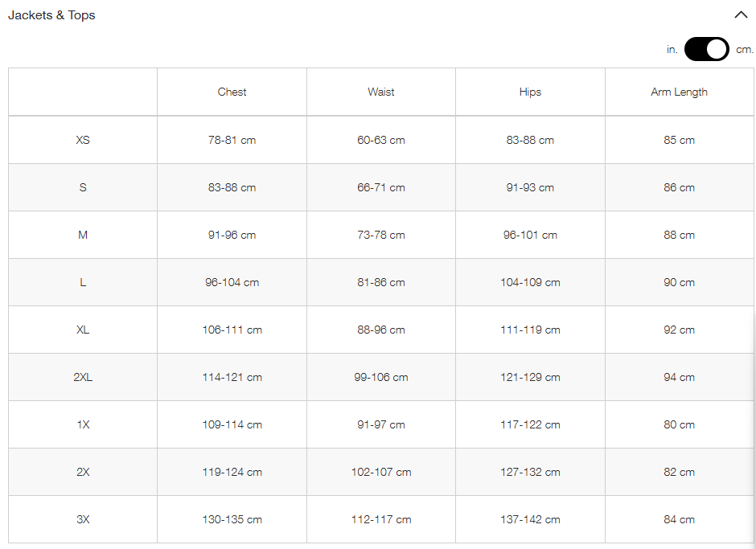
Task: Click the 'in.' unit label
Action: [x=672, y=49]
